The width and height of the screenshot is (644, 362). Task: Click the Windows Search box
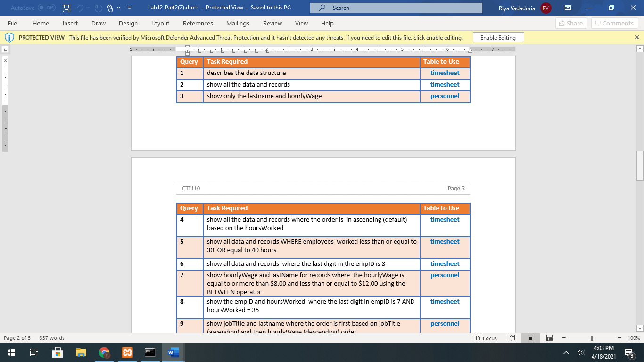[x=396, y=8]
